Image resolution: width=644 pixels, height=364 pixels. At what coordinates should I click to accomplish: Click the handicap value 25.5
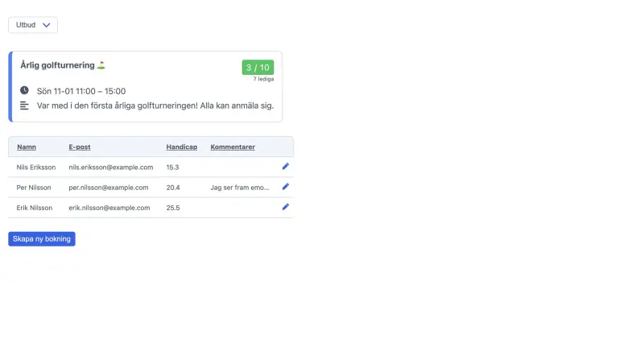point(173,208)
